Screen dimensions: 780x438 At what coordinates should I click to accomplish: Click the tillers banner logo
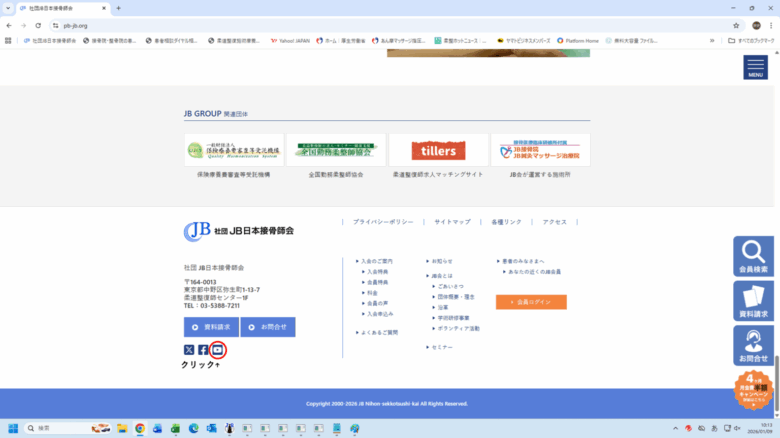coord(438,150)
